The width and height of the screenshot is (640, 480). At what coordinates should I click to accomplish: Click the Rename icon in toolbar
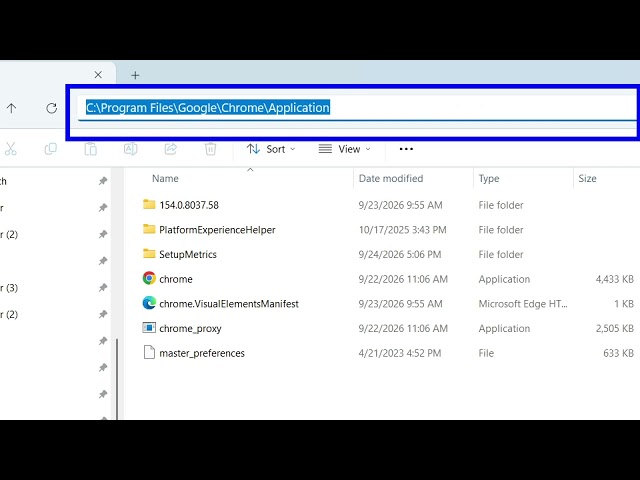point(131,149)
